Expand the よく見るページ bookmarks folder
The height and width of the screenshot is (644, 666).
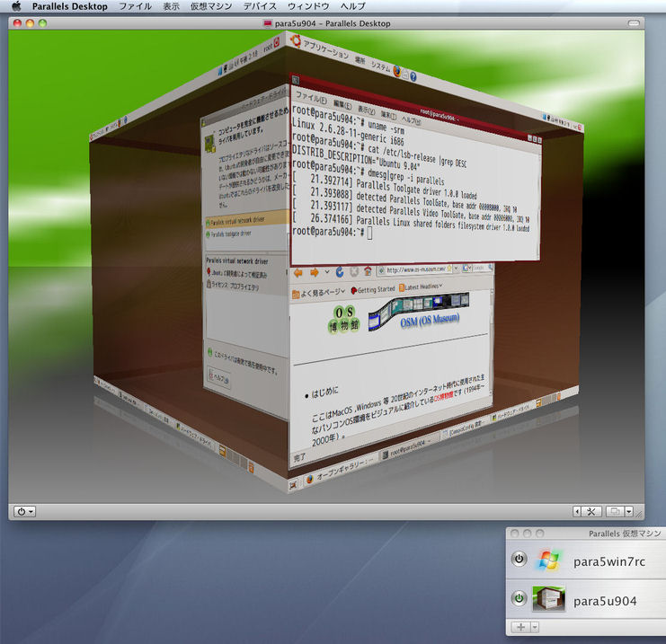[318, 293]
